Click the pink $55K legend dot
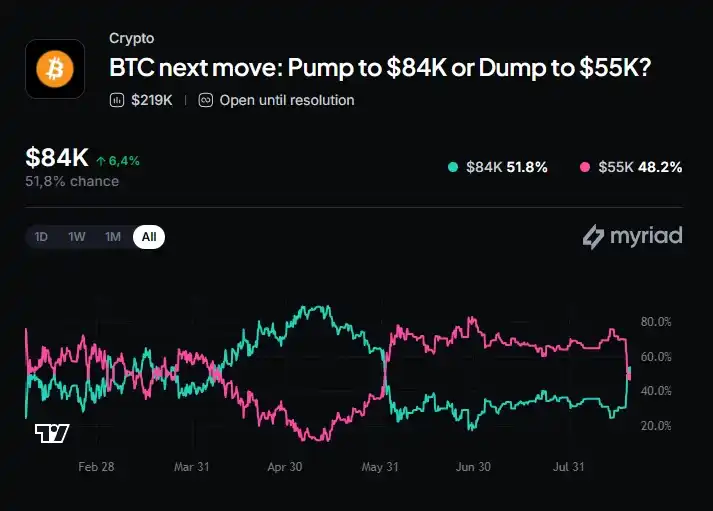Screen dimensions: 713x511 585,167
